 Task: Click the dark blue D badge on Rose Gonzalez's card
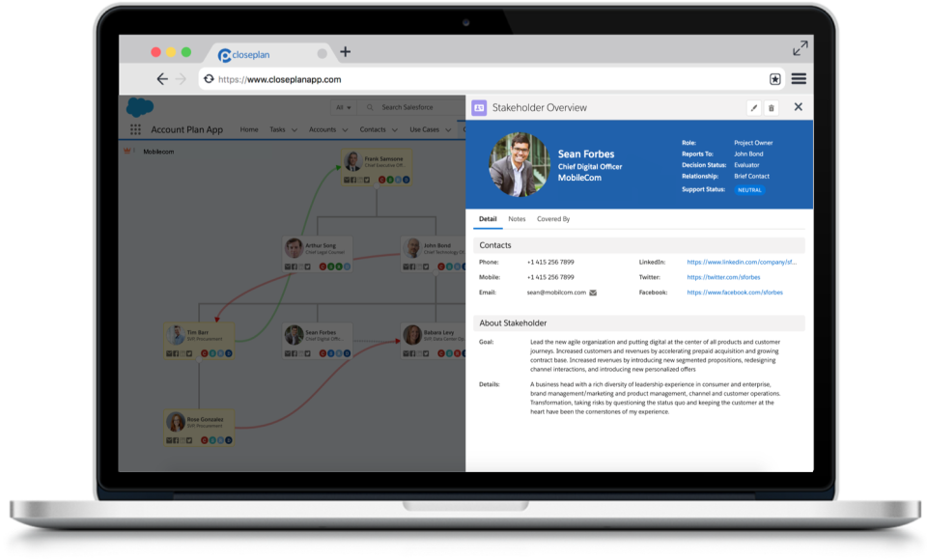tap(228, 440)
